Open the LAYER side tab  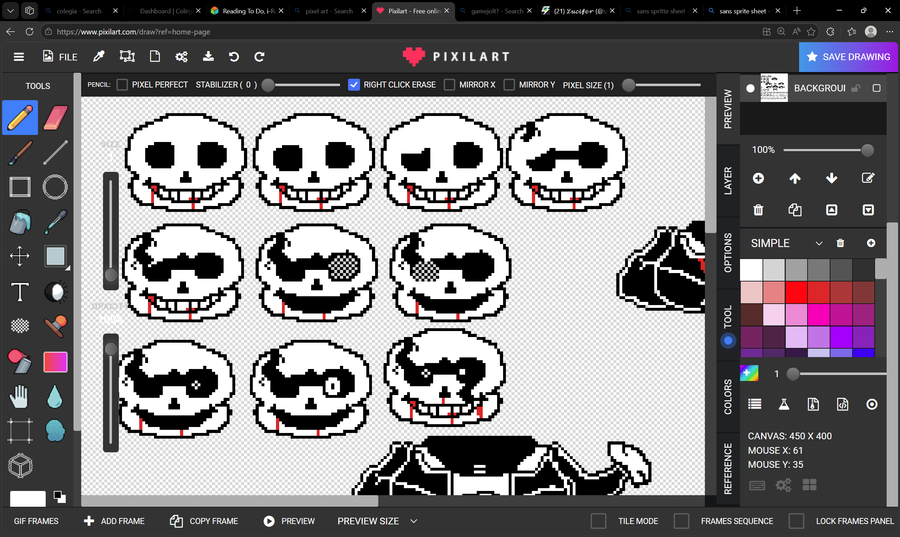tap(728, 181)
